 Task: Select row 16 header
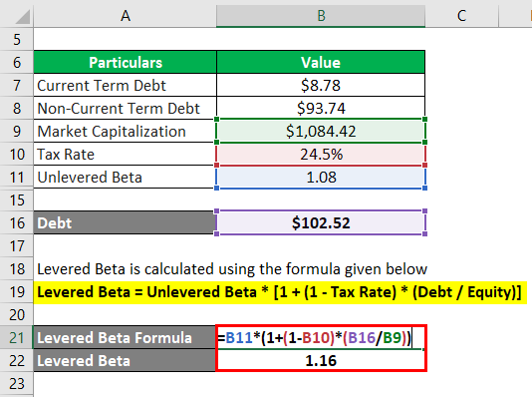coord(17,223)
